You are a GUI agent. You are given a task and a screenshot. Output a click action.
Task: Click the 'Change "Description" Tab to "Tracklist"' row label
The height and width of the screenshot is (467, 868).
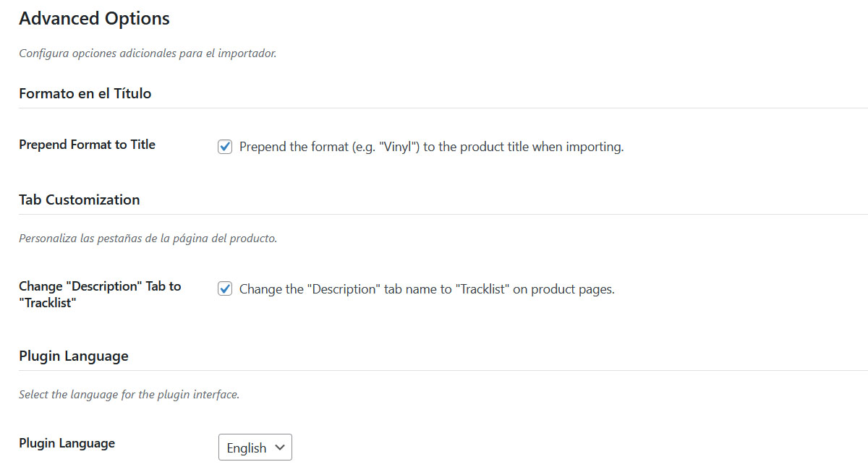pyautogui.click(x=100, y=294)
